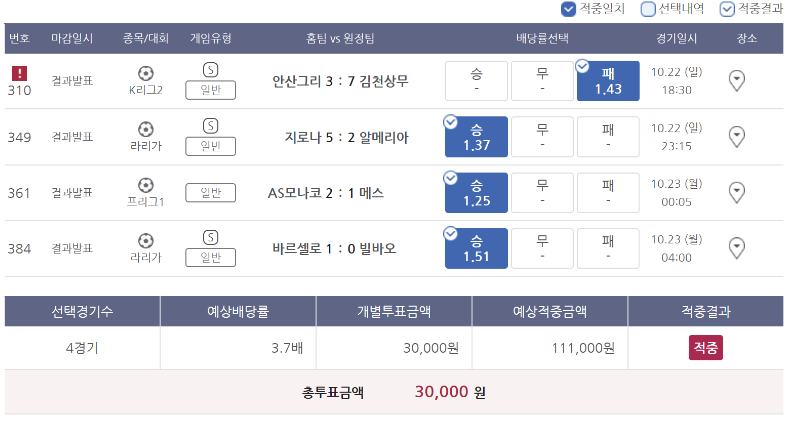This screenshot has height=422, width=790.
Task: Open venue pin icon for the 안산그리 match
Action: 737,81
